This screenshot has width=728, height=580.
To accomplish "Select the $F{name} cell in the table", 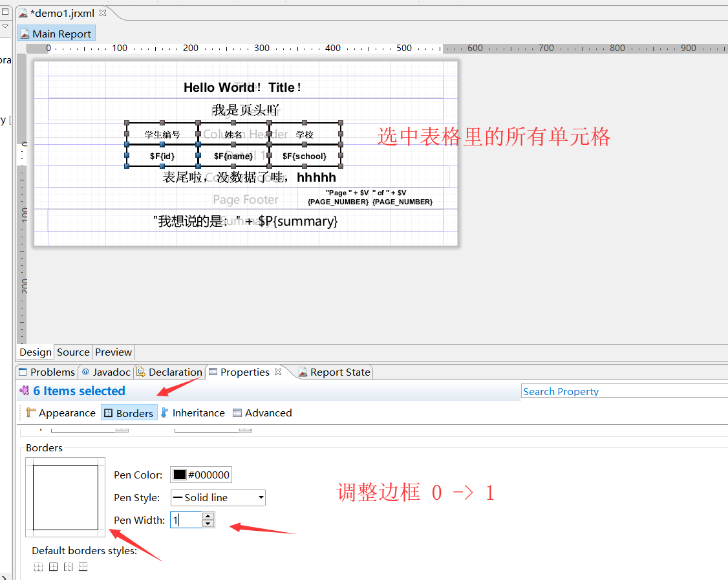I will (x=233, y=155).
